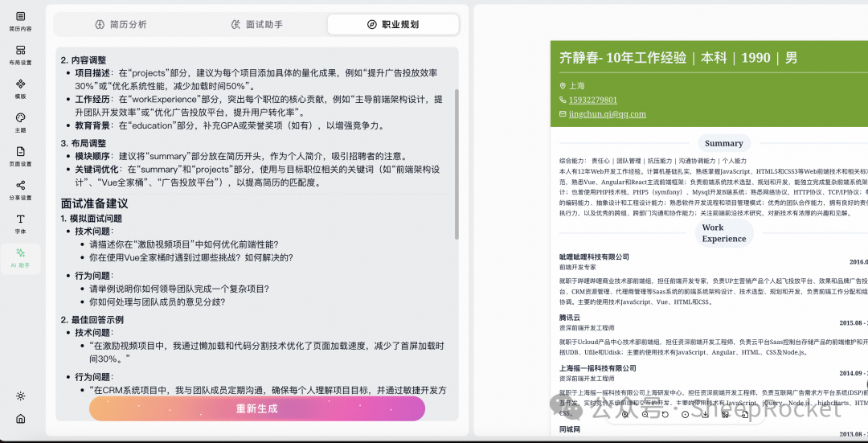Click the download icon on preview toolbar
Screen dimensions: 868x443
706,414
